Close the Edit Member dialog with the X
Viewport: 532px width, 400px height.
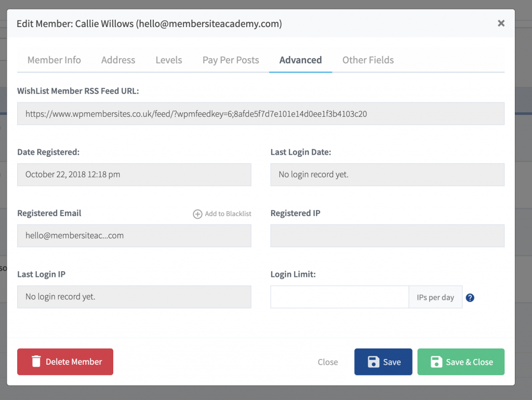(x=501, y=23)
